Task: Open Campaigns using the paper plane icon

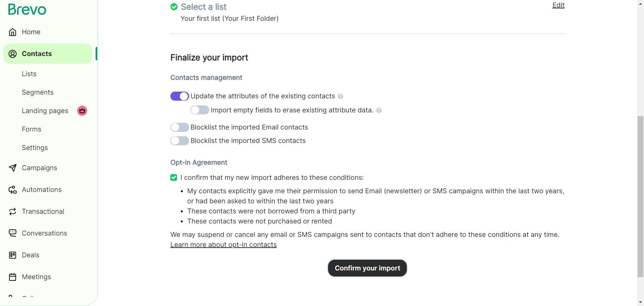Action: (x=12, y=168)
